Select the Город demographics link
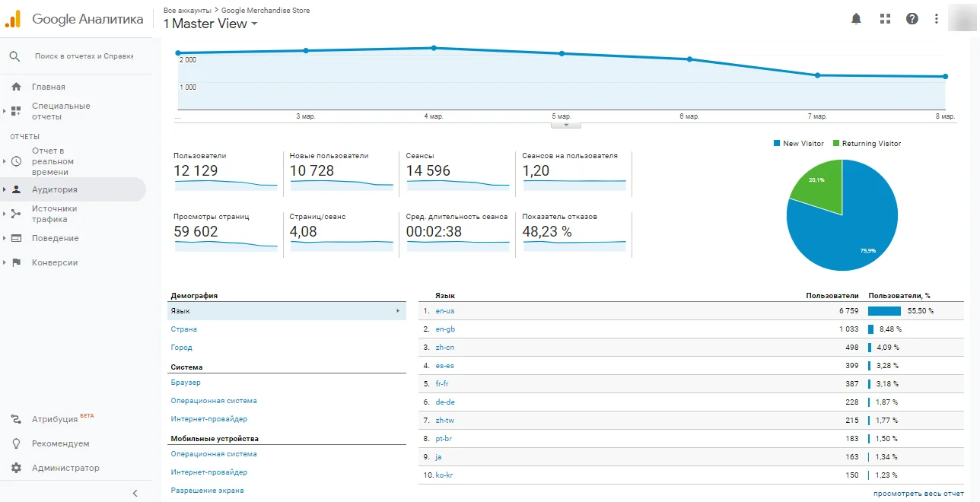The height and width of the screenshot is (502, 980). point(182,348)
